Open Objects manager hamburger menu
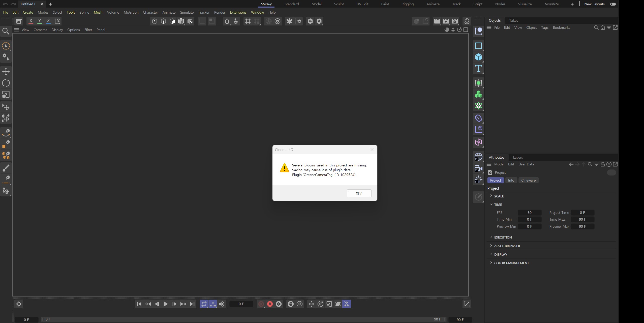 tap(489, 27)
